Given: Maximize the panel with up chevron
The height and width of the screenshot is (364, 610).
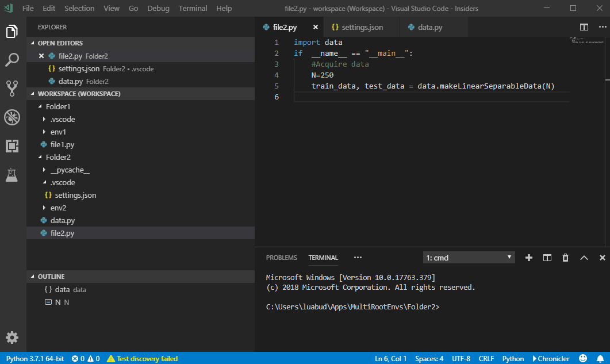Looking at the screenshot, I should [x=584, y=258].
